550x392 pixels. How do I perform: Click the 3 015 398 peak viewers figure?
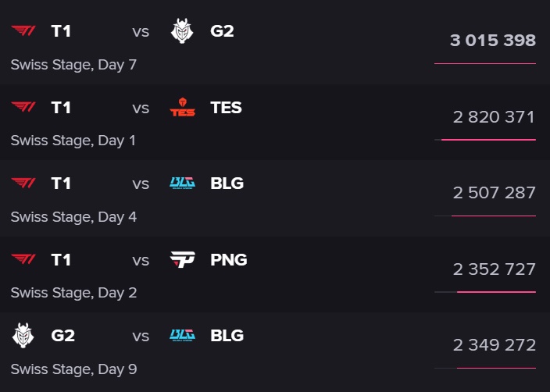[492, 40]
